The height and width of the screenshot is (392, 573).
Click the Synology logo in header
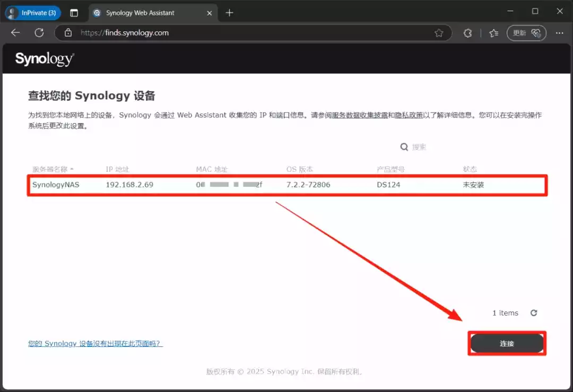click(45, 58)
